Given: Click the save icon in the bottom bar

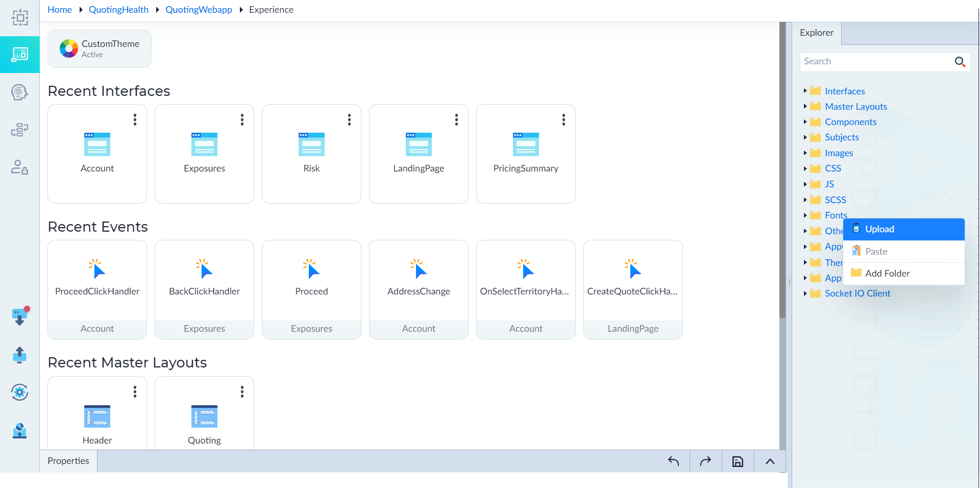Looking at the screenshot, I should coord(738,461).
